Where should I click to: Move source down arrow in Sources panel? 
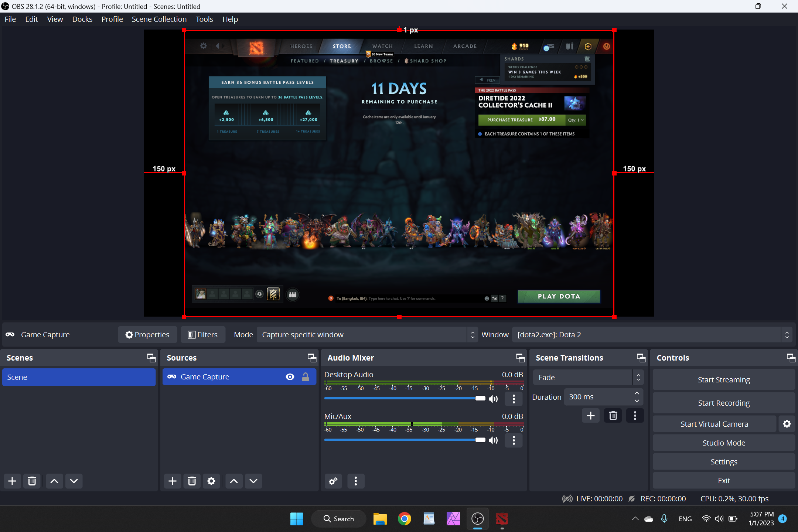[x=253, y=481]
